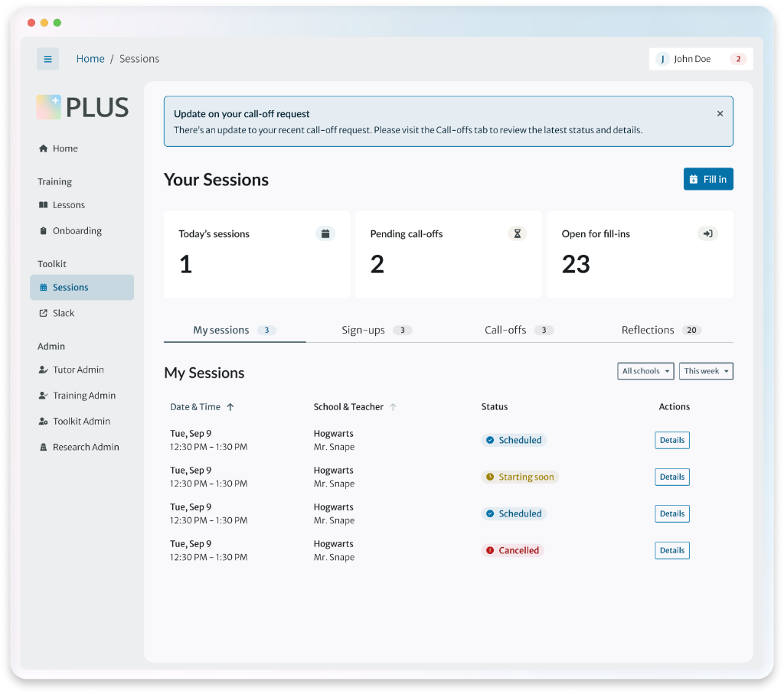Click the sign-in arrow icon on fill-ins card
The height and width of the screenshot is (694, 784).
tap(708, 233)
